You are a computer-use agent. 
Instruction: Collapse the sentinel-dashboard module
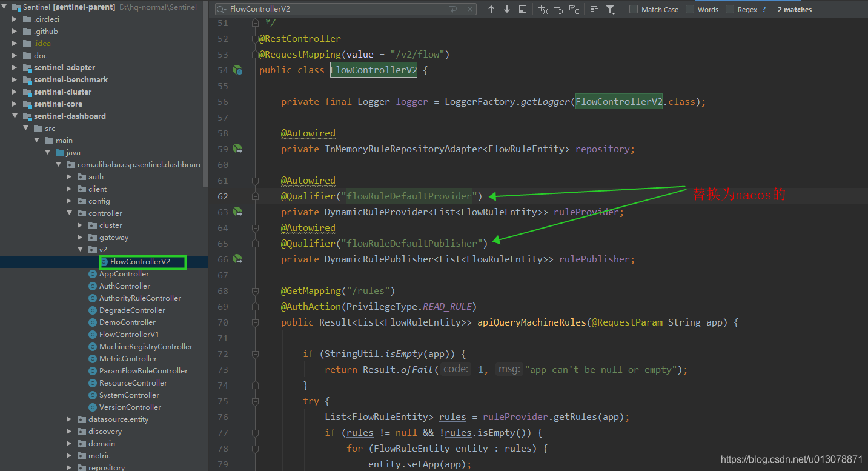coord(15,116)
